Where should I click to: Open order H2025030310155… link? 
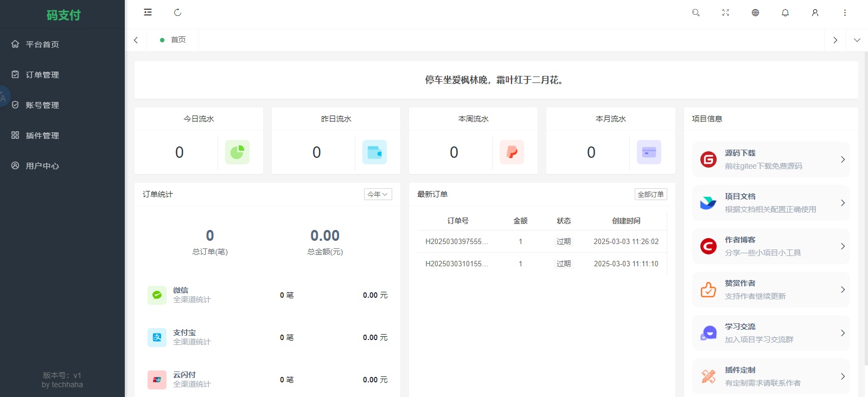[x=457, y=264]
